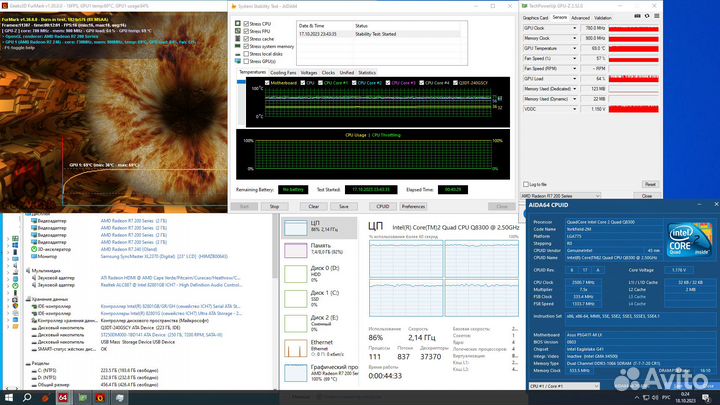Open Memory Used (Dedicated) sensor dropdown
Image resolution: width=720 pixels, height=405 pixels.
pyautogui.click(x=574, y=89)
